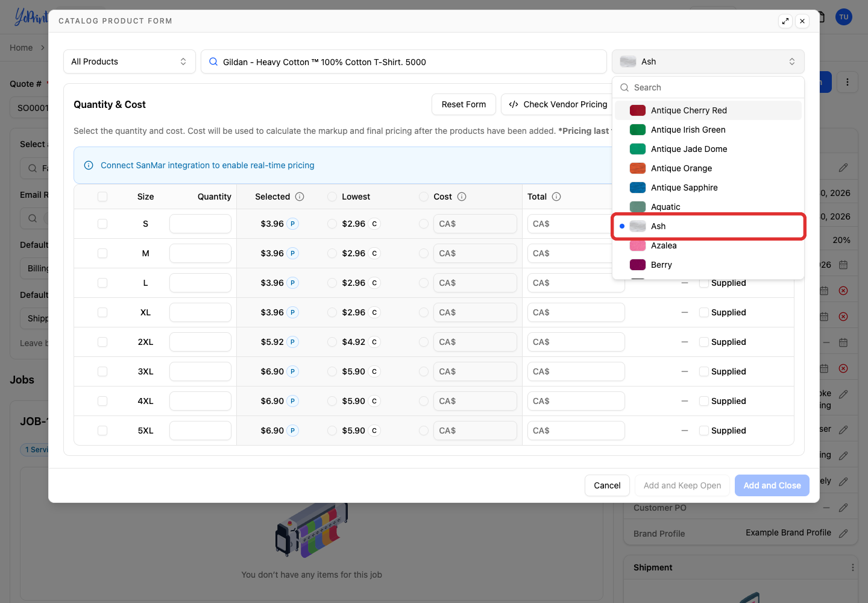
Task: Click the Selected column info icon
Action: 300,197
